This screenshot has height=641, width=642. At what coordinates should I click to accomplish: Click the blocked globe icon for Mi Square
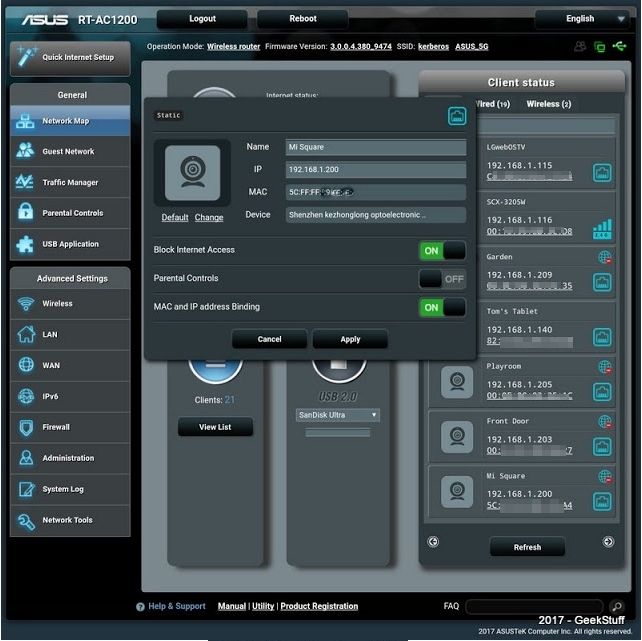(x=605, y=476)
